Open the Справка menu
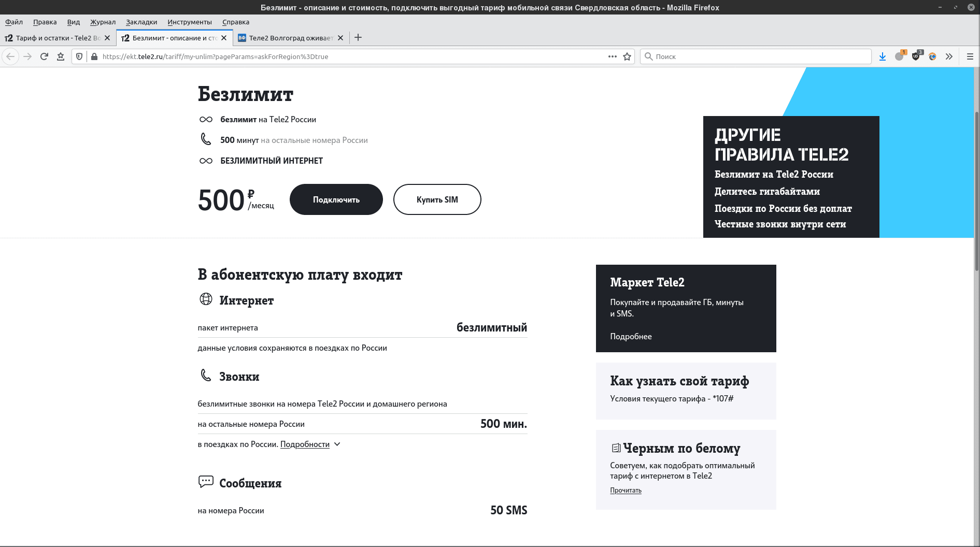980x547 pixels. coord(236,22)
